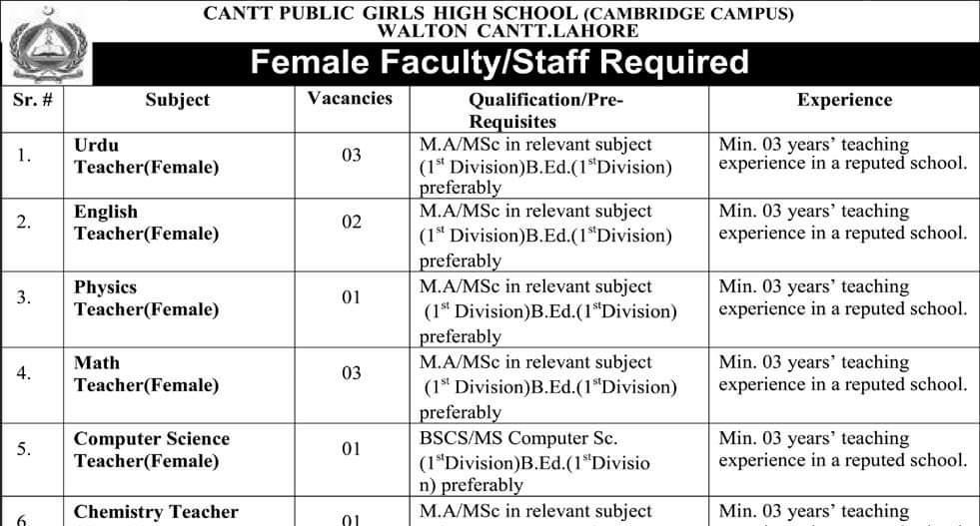
Task: Select the Urdu Teacher(Female) cell
Action: pyautogui.click(x=146, y=156)
